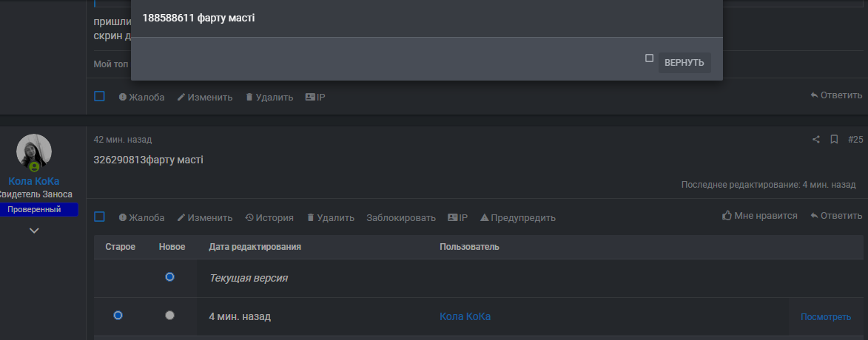Open edit history of post #25
Viewport: 868px width, 340px height.
pyautogui.click(x=269, y=218)
